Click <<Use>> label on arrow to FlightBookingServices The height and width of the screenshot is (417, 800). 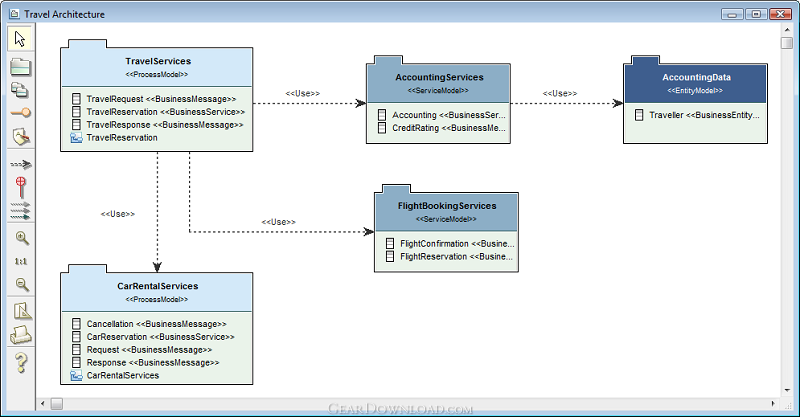[x=279, y=222]
